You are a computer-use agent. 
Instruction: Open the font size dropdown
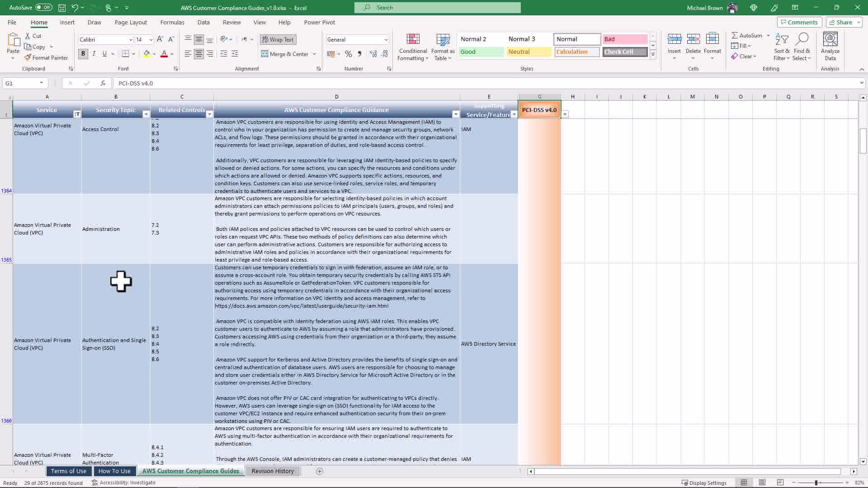(x=151, y=40)
